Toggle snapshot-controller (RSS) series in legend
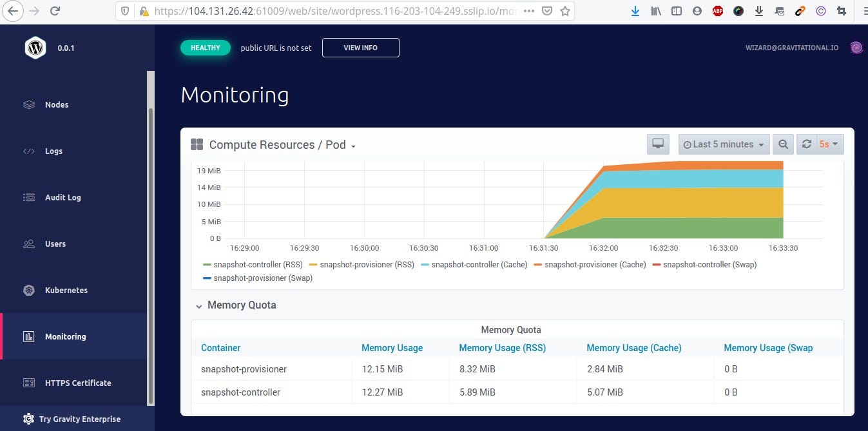 pos(253,264)
